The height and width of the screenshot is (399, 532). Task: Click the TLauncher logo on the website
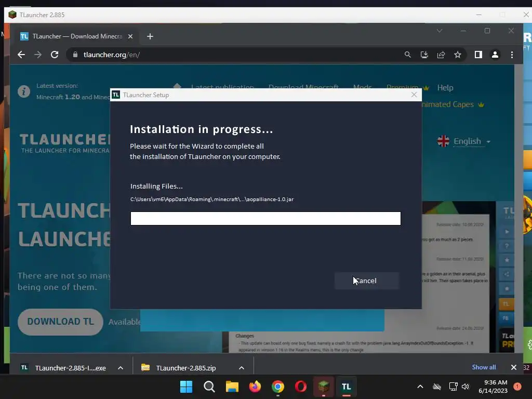click(64, 143)
